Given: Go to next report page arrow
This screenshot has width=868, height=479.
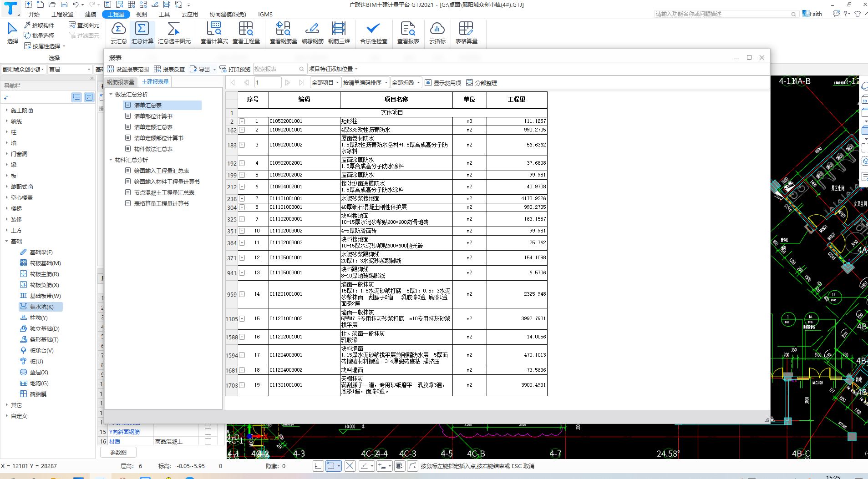Looking at the screenshot, I should pos(288,82).
